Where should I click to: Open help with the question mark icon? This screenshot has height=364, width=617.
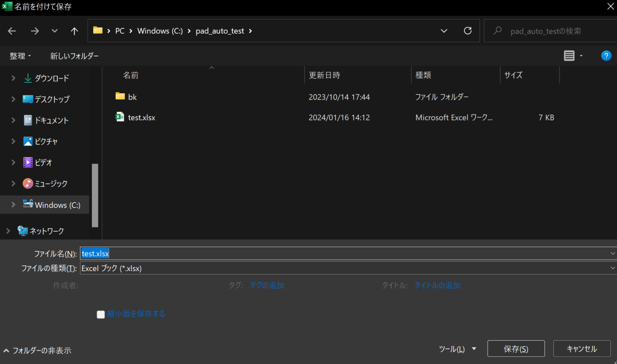606,56
